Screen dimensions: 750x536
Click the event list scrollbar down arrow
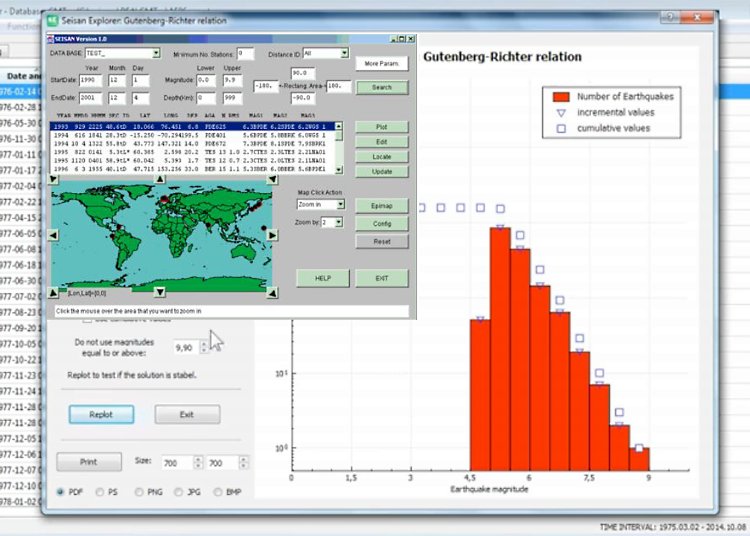coord(339,169)
